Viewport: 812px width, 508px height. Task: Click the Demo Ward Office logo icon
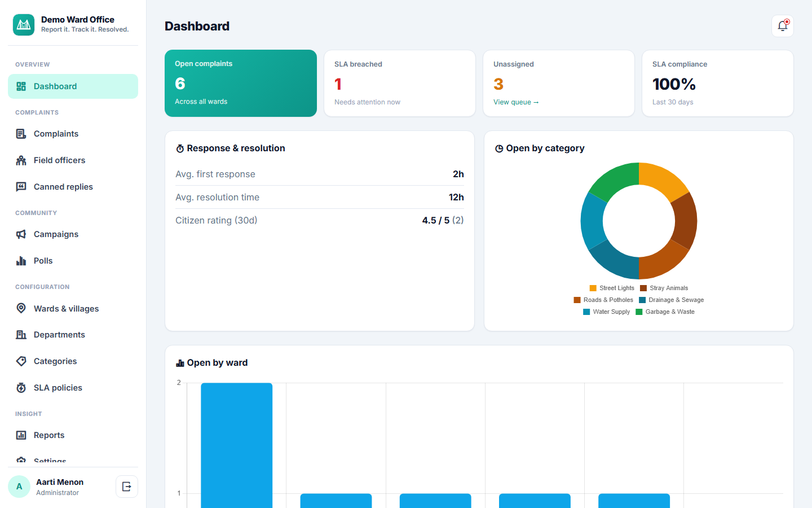tap(24, 25)
